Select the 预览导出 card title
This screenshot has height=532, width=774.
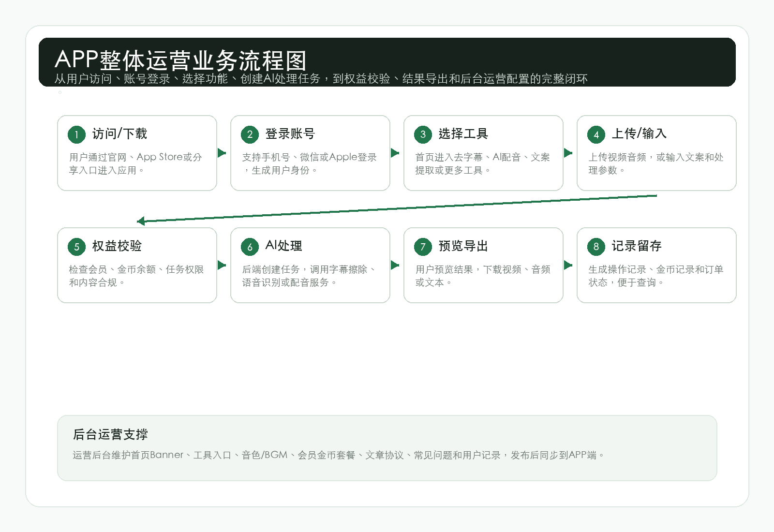(463, 246)
